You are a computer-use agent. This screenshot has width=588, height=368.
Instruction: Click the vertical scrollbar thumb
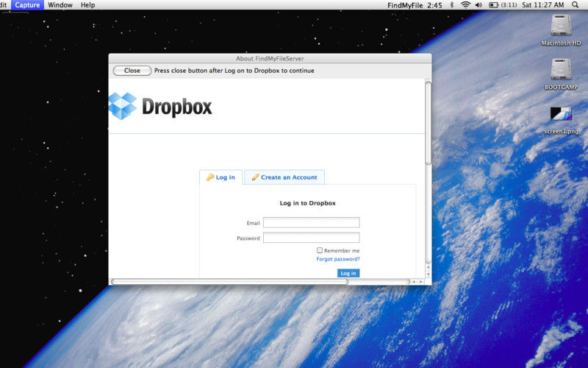pos(429,123)
